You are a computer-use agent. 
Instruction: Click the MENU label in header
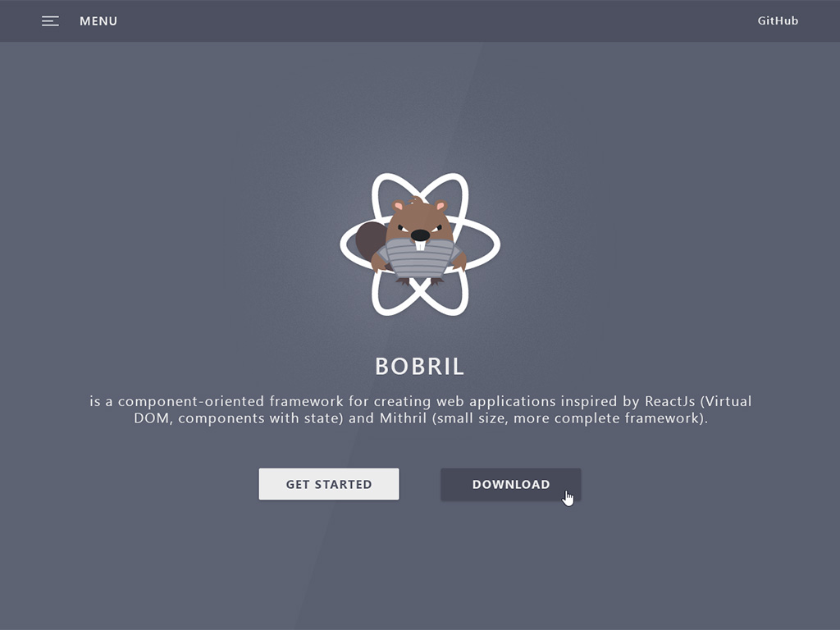click(98, 21)
